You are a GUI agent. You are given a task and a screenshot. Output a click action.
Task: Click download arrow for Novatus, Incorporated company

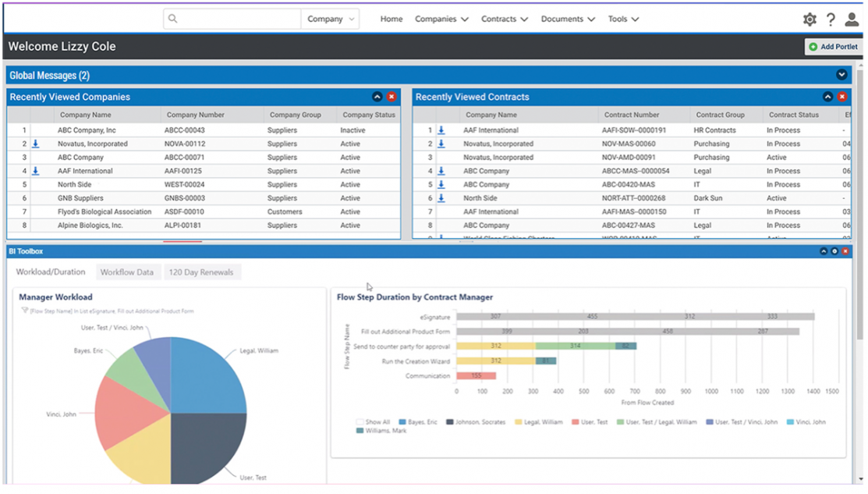point(35,144)
